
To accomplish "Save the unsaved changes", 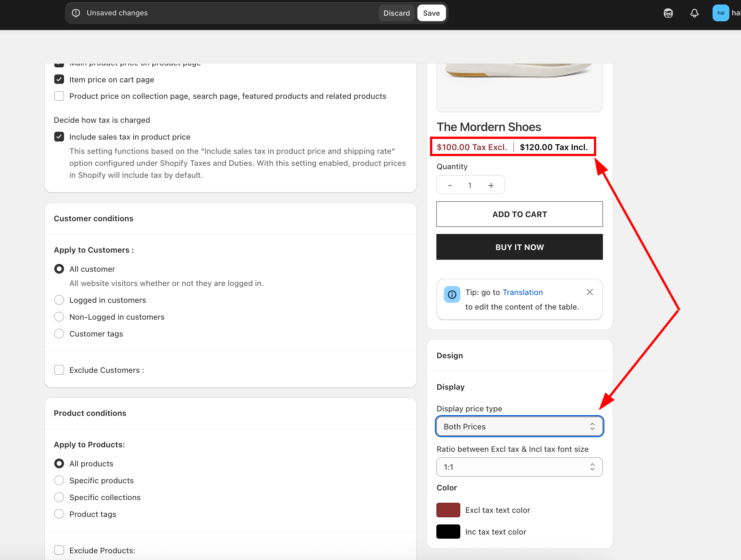I will [431, 13].
